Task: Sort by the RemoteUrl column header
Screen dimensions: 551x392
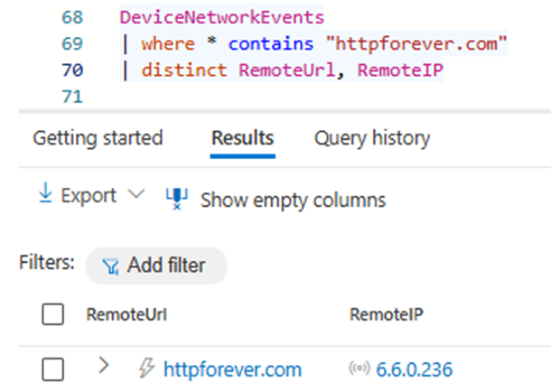Action: pos(126,315)
